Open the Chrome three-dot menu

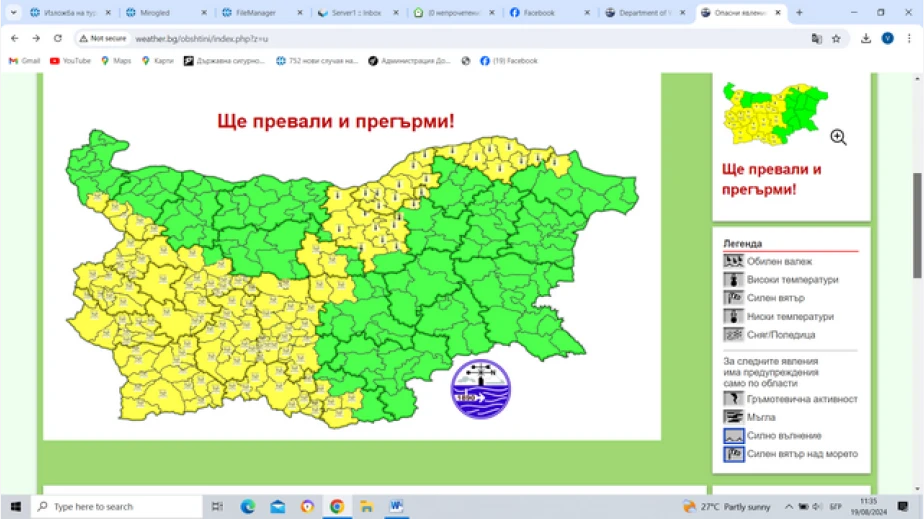point(909,38)
